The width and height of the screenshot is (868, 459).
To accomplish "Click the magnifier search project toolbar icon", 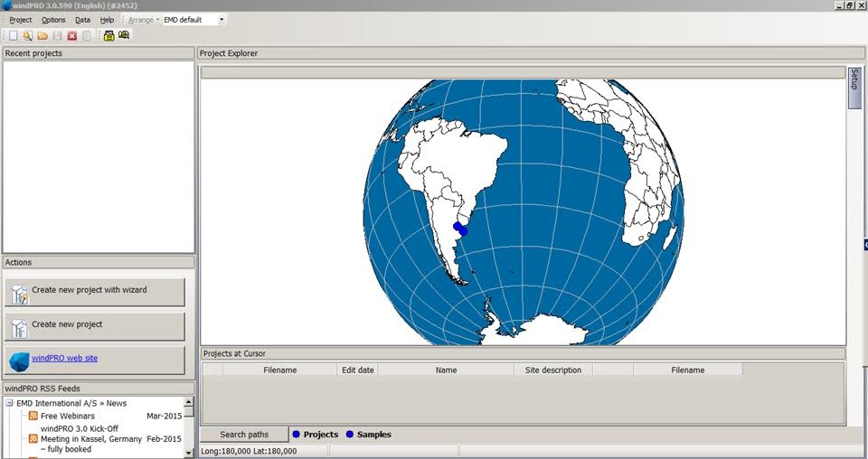I will point(27,35).
